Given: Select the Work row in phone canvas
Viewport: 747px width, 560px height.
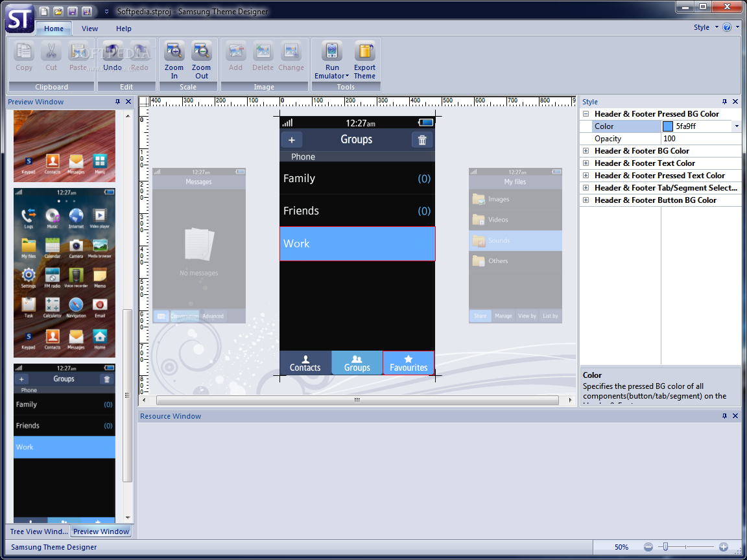Looking at the screenshot, I should (x=357, y=244).
